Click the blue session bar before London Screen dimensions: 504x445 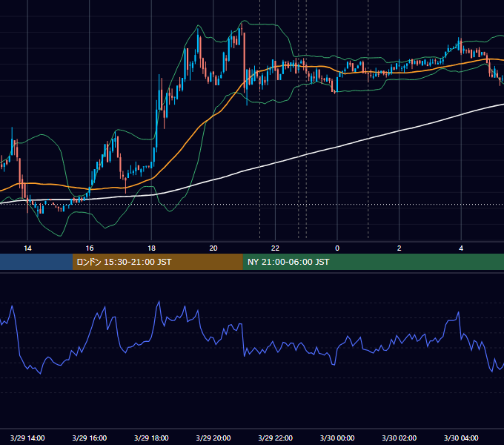pos(36,262)
